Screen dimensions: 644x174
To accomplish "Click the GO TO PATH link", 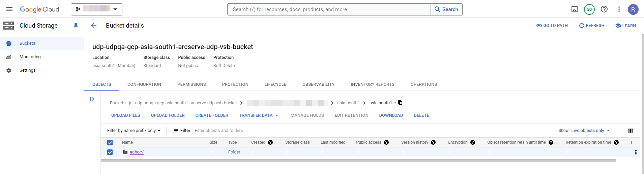I will [x=552, y=26].
